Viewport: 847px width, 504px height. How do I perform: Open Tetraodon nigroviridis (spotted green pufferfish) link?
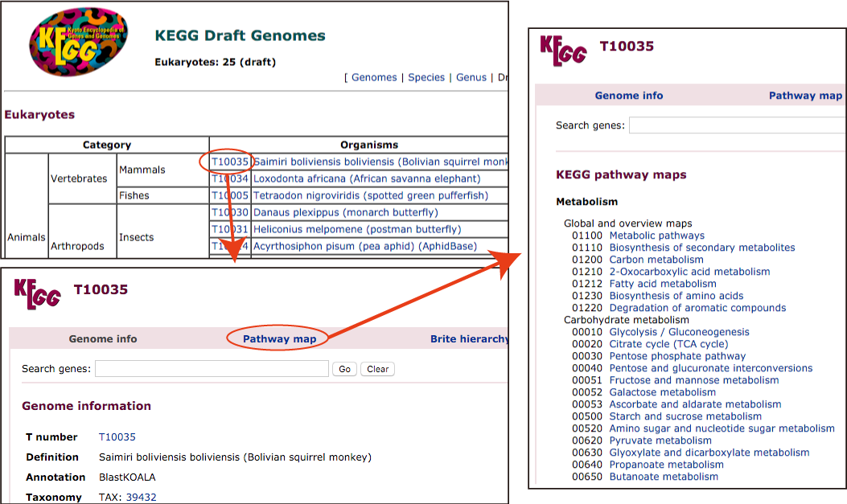pyautogui.click(x=371, y=195)
